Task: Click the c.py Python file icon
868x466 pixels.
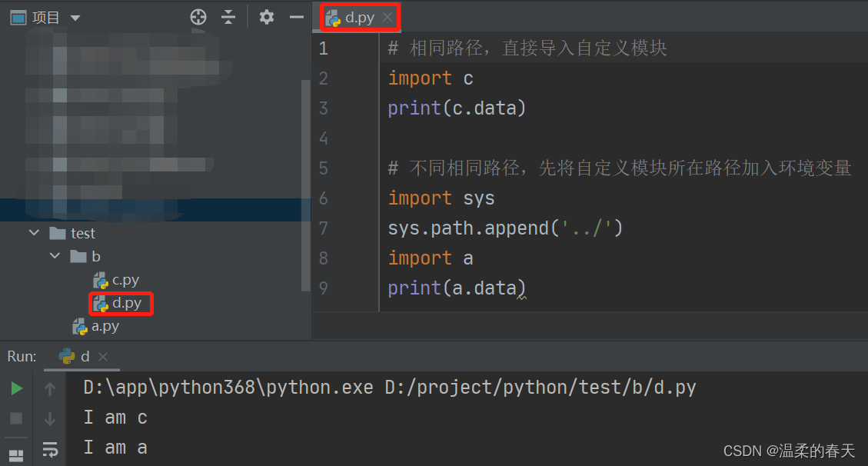Action: [101, 281]
